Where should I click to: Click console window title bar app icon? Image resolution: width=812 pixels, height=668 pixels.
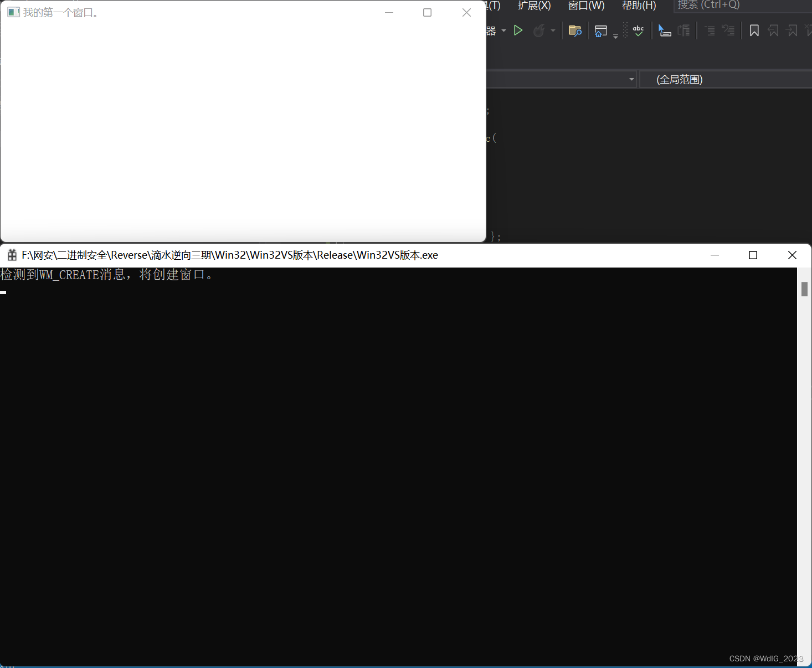(12, 255)
